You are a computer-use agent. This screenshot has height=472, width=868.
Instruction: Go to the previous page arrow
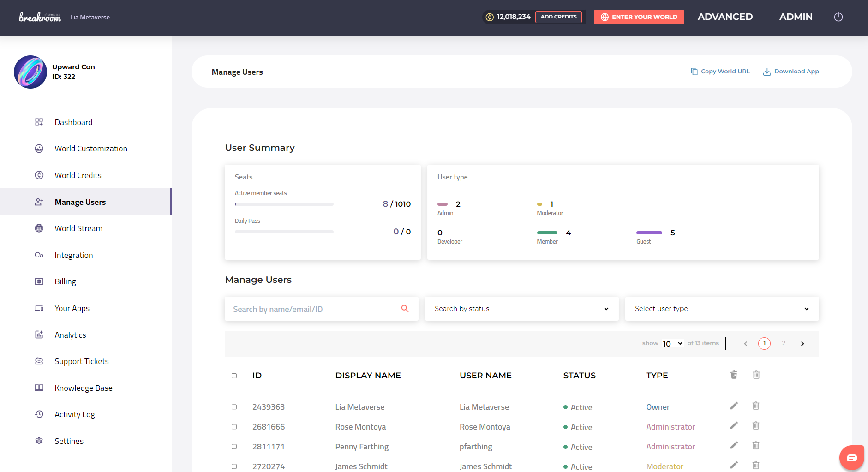click(745, 344)
